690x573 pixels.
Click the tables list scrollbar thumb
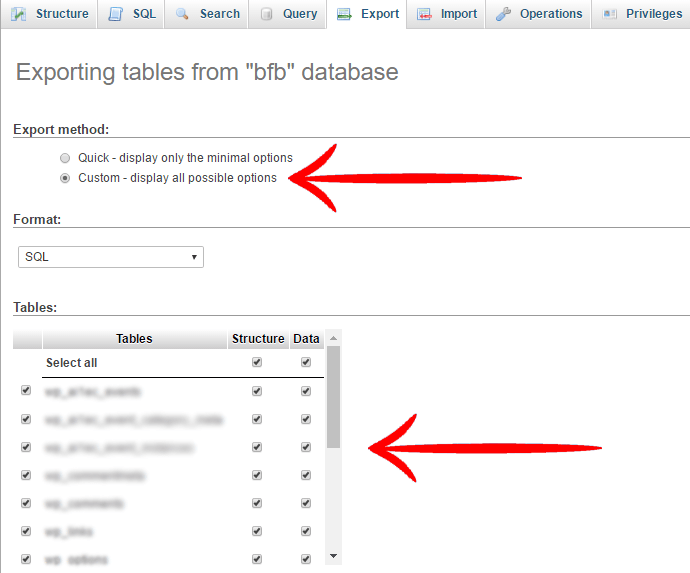[334, 397]
